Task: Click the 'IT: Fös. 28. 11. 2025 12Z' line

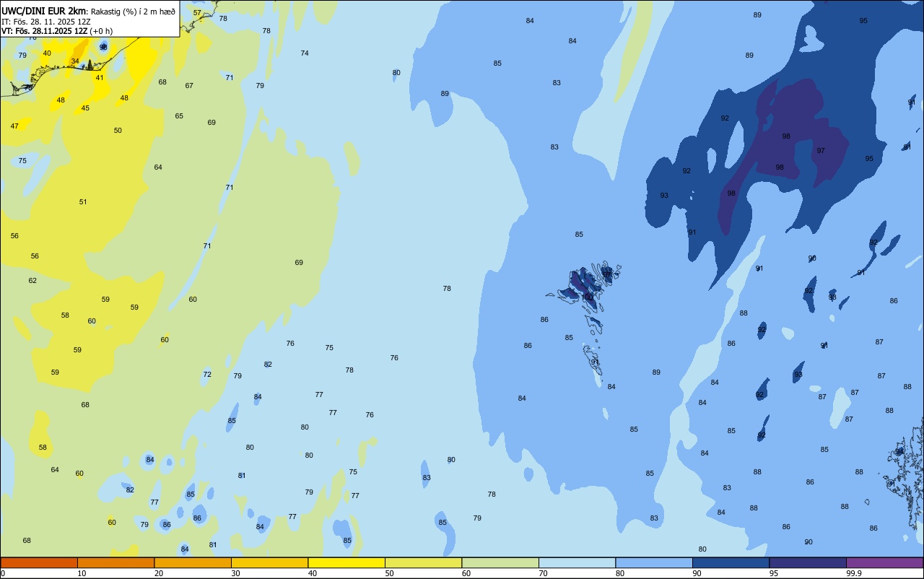Action: click(46, 22)
